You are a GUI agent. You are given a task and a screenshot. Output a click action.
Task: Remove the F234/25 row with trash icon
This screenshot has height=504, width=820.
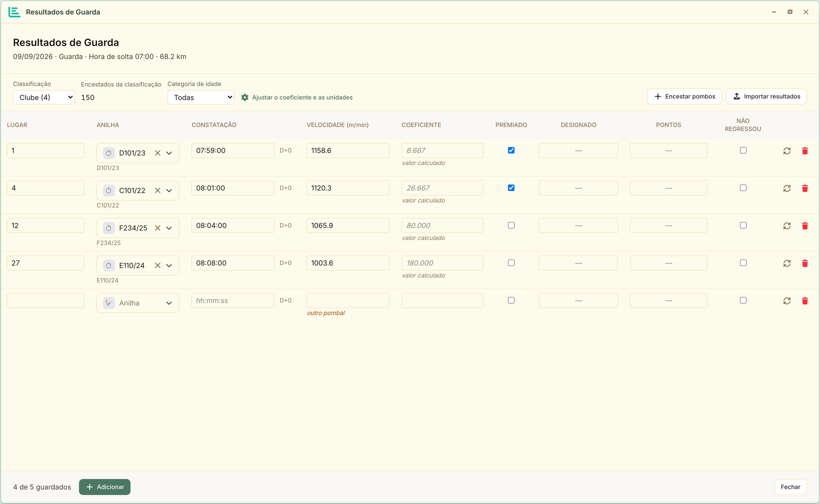(x=805, y=226)
